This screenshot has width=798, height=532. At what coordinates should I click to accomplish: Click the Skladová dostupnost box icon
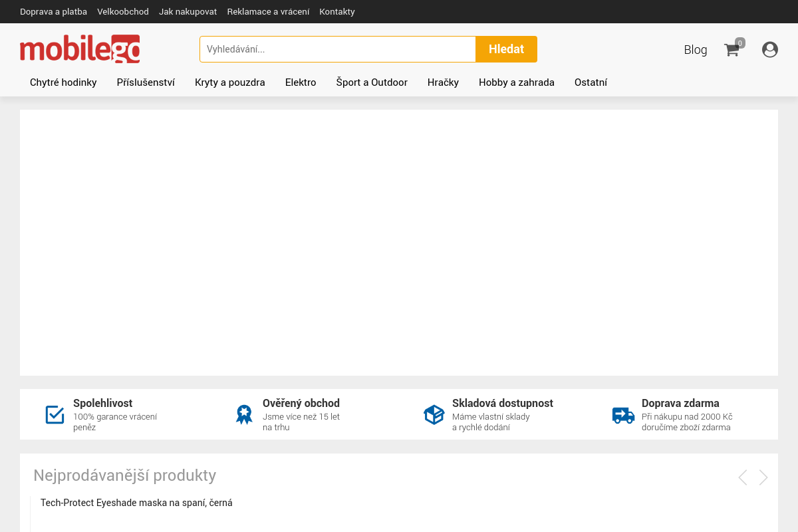coord(434,414)
